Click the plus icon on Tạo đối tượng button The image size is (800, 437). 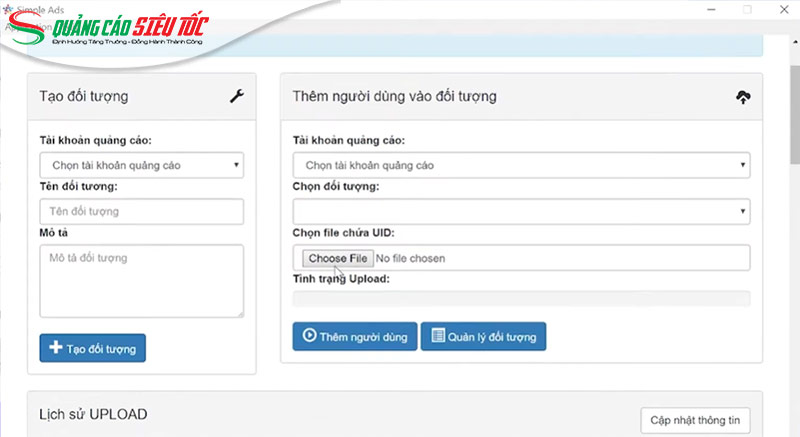[56, 348]
